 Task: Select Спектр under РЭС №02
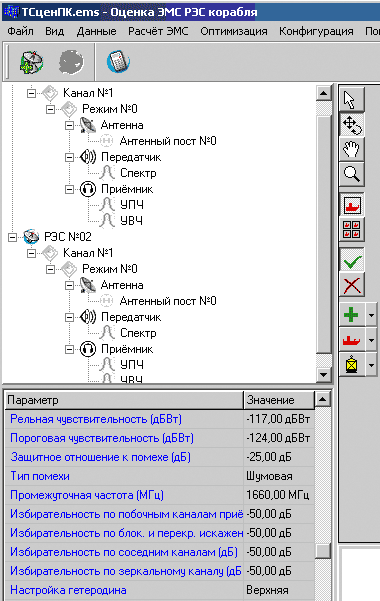pyautogui.click(x=138, y=333)
